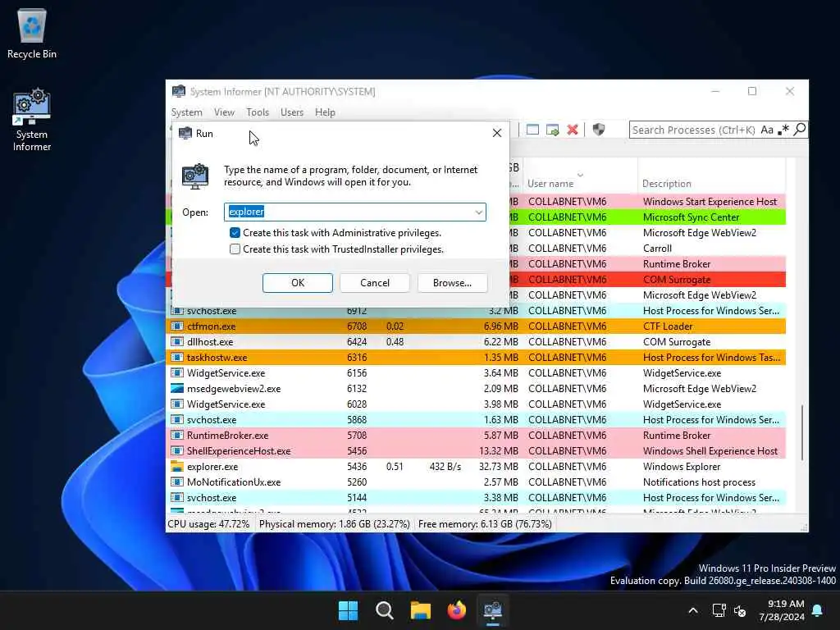Click Free memory 6.13 GB status entry
This screenshot has height=630, width=840.
pyautogui.click(x=485, y=524)
